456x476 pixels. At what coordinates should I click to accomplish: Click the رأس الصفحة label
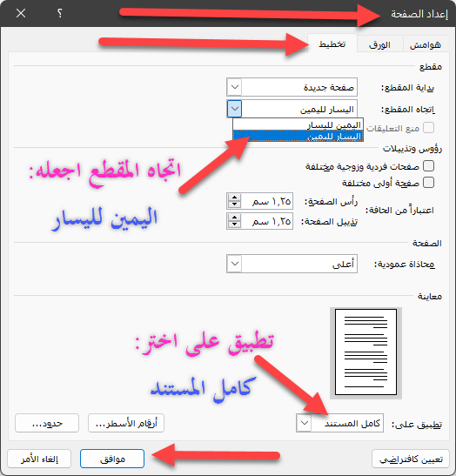(331, 201)
